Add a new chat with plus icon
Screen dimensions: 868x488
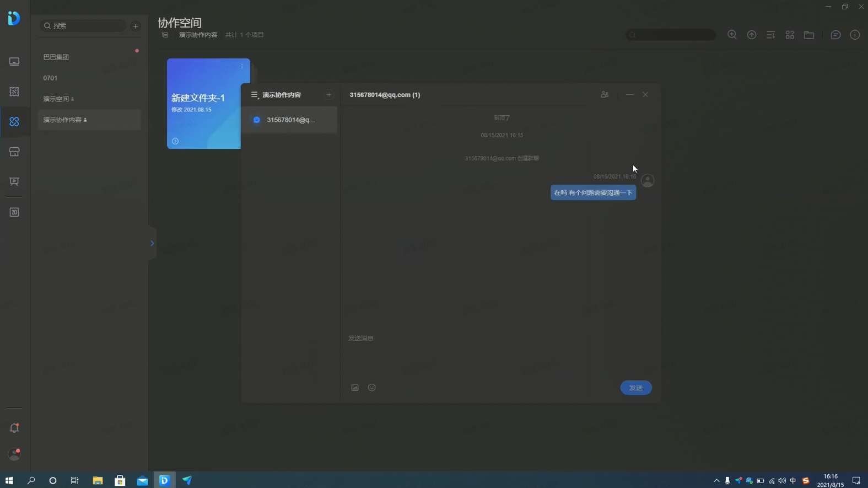pos(329,95)
